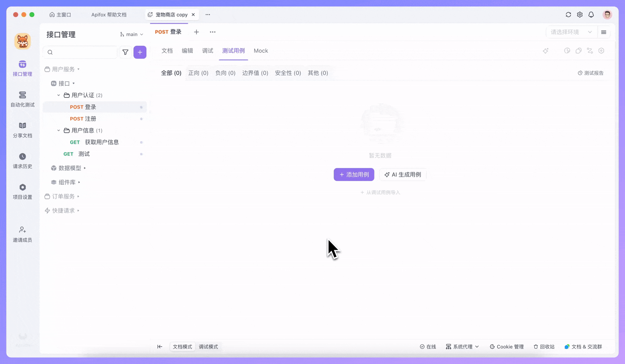625x364 pixels.
Task: Toggle collapse the left sidebar panel
Action: (x=160, y=347)
